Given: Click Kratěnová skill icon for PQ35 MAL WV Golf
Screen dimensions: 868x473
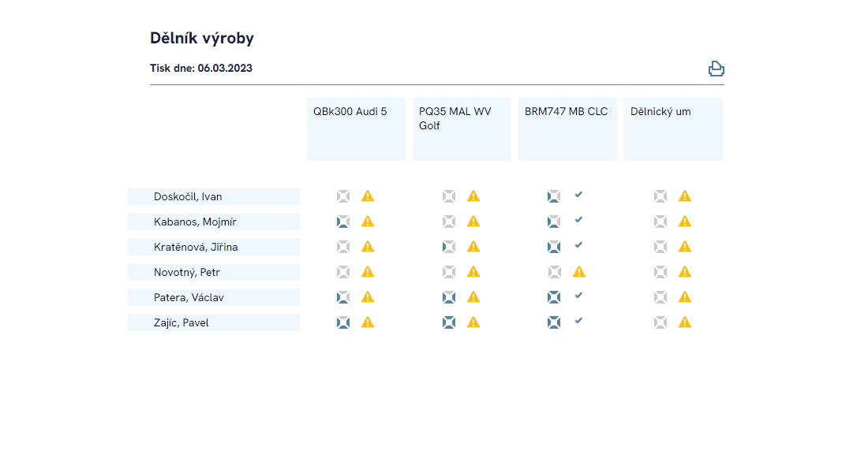Looking at the screenshot, I should click(x=449, y=247).
